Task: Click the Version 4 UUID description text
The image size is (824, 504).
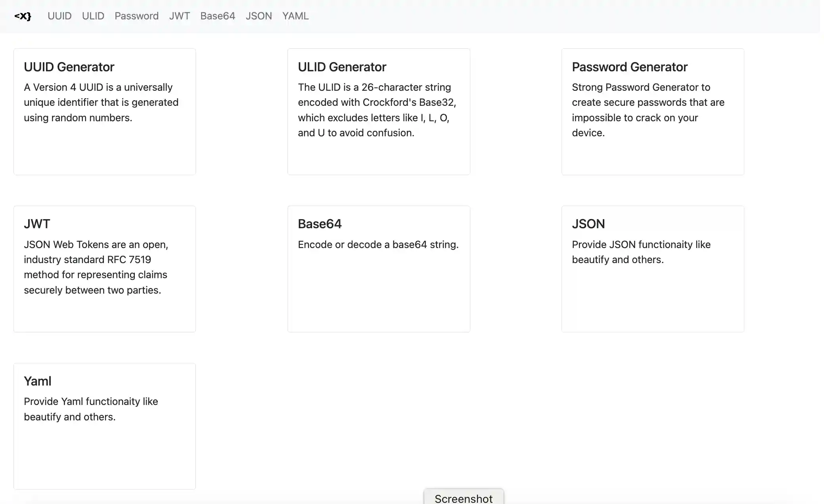Action: 101,102
